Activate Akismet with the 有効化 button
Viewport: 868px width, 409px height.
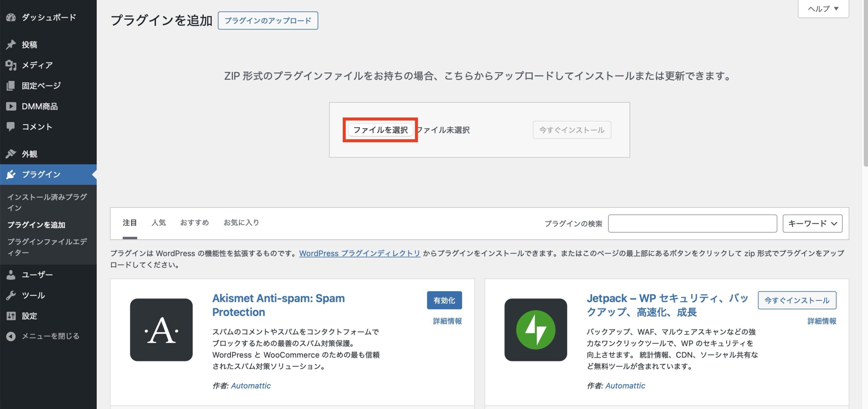[x=445, y=300]
